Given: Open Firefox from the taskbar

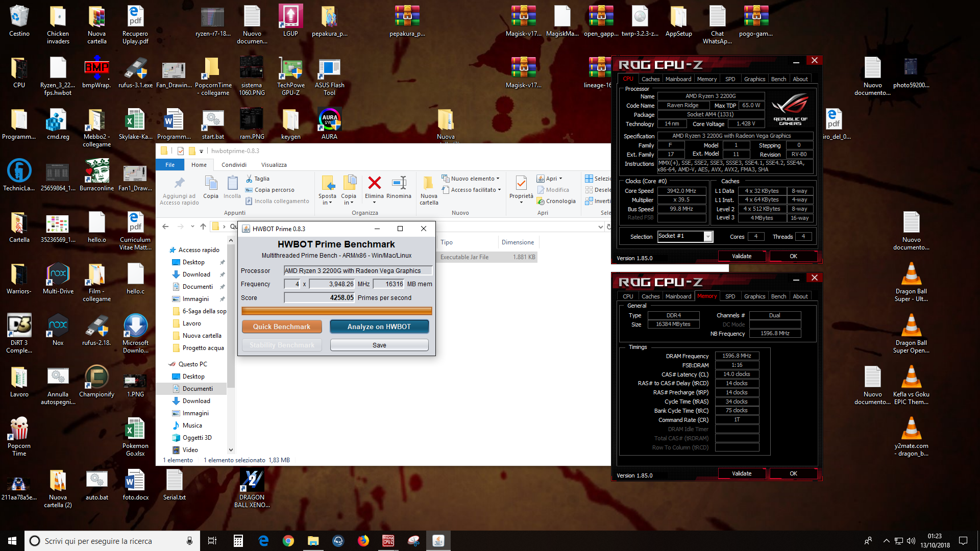Looking at the screenshot, I should pyautogui.click(x=363, y=541).
